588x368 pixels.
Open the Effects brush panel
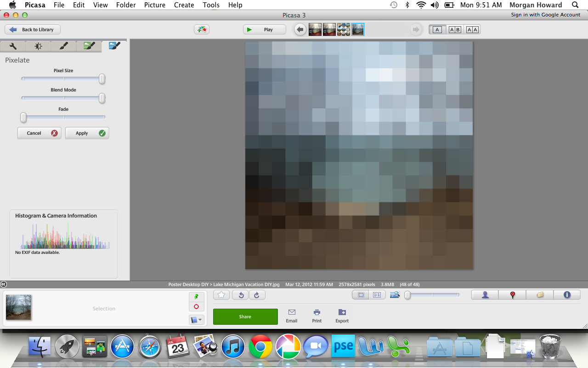coord(63,46)
